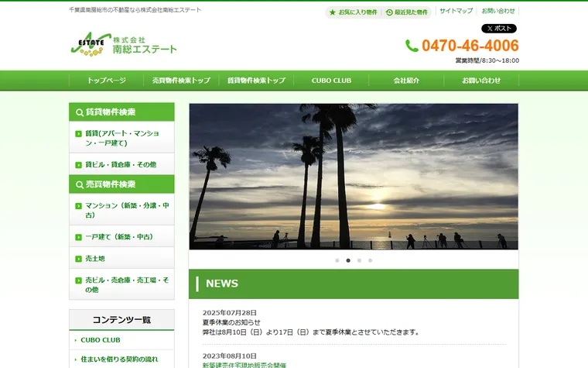The image size is (588, 368).
Task: Click the arrow icon beside 貸ビル・貸倉庫・その他
Action: (x=78, y=165)
